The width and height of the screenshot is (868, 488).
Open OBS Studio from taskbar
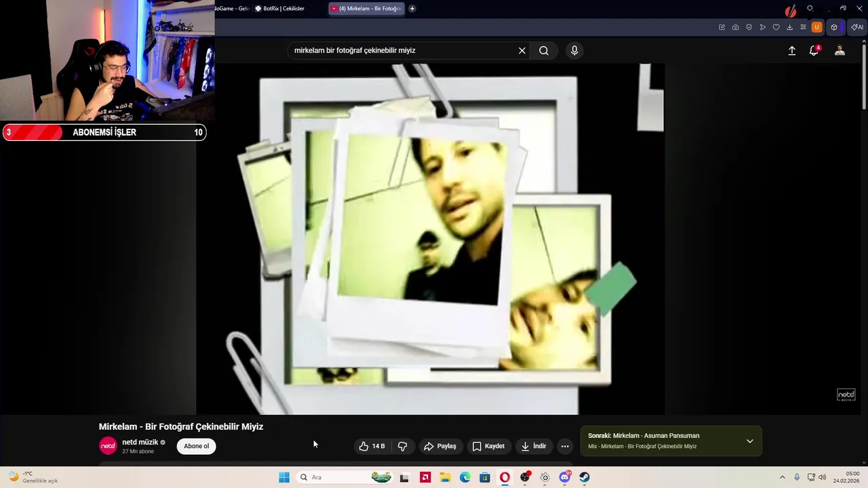(525, 477)
